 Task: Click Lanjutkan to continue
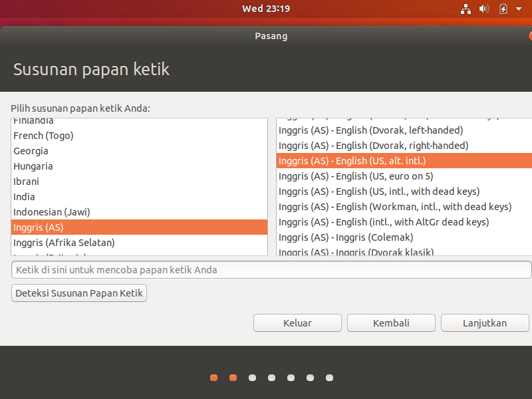[485, 323]
